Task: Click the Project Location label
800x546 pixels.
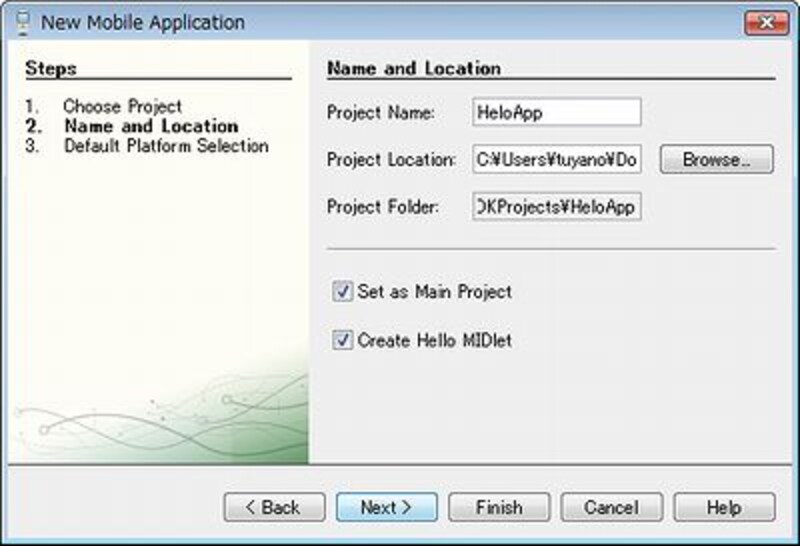Action: pyautogui.click(x=391, y=160)
